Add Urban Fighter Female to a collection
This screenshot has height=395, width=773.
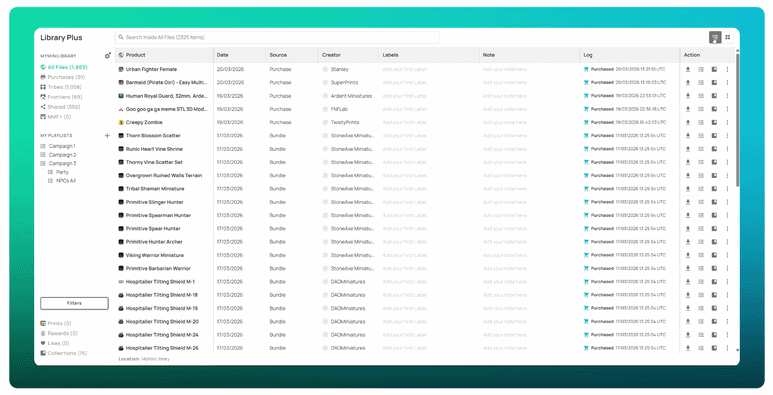tap(714, 70)
